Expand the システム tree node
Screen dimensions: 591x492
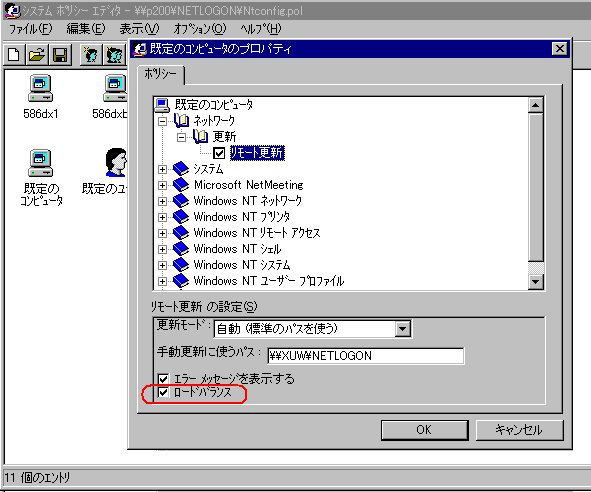(162, 169)
